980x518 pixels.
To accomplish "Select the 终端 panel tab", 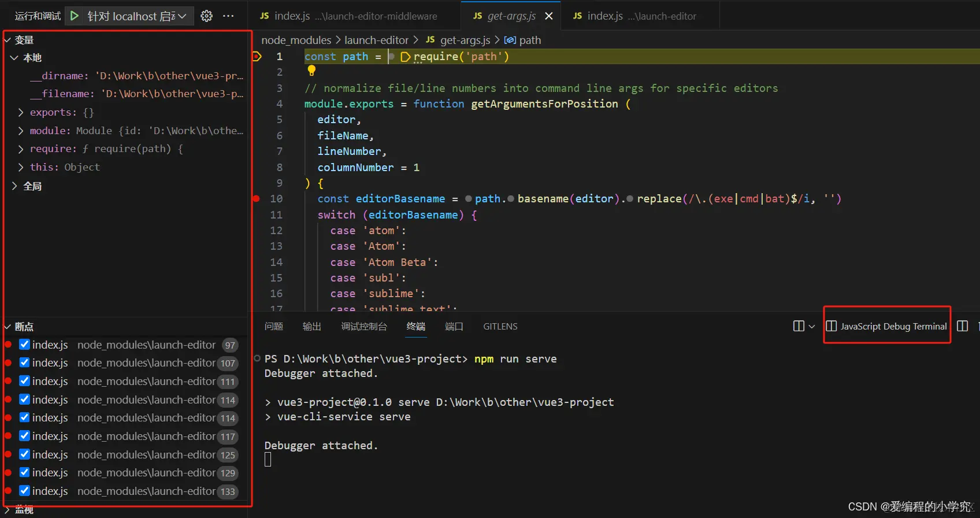I will (x=416, y=326).
